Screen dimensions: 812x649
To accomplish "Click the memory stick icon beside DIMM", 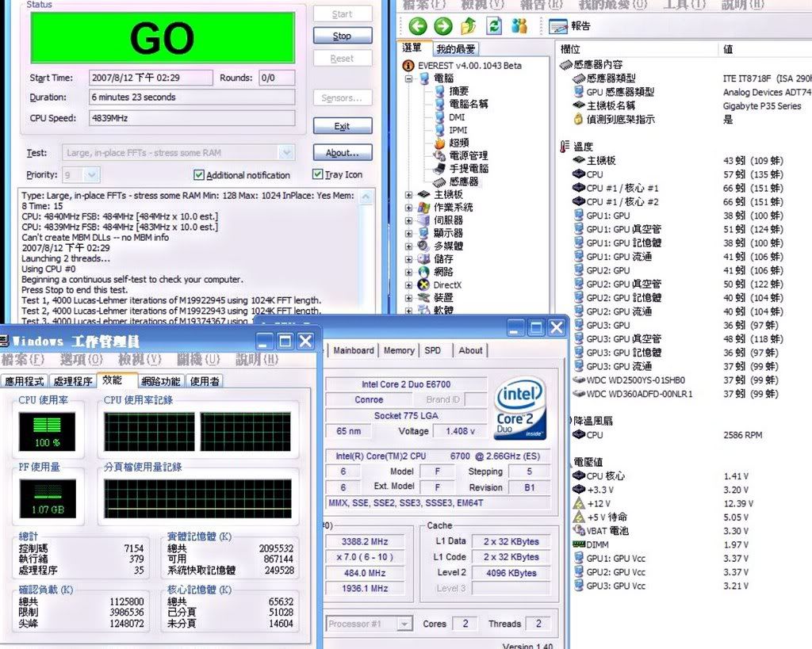I will [578, 544].
